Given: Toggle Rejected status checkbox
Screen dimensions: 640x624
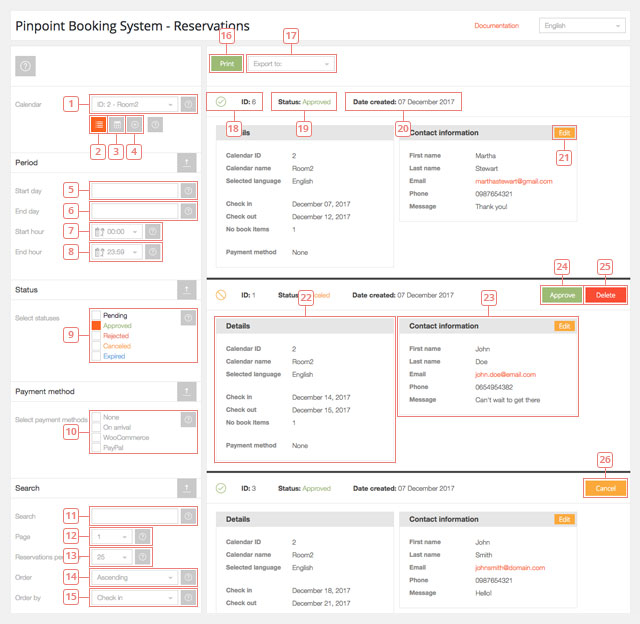Looking at the screenshot, I should 96,336.
